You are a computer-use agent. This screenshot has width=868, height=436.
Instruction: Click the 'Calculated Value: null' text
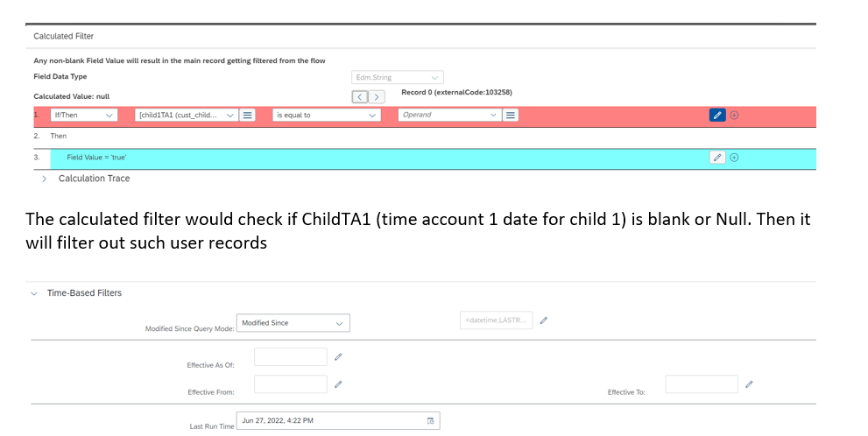pos(72,96)
